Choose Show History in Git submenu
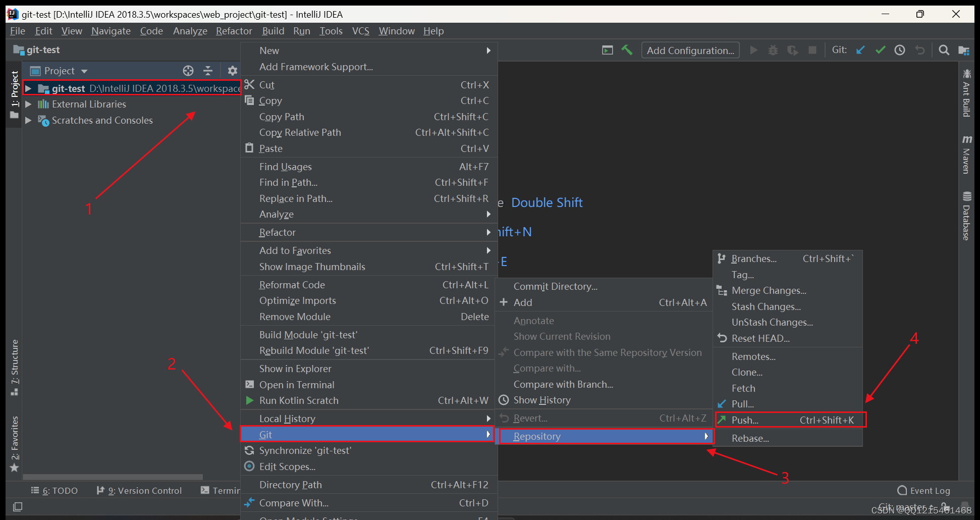The height and width of the screenshot is (520, 980). (605, 400)
